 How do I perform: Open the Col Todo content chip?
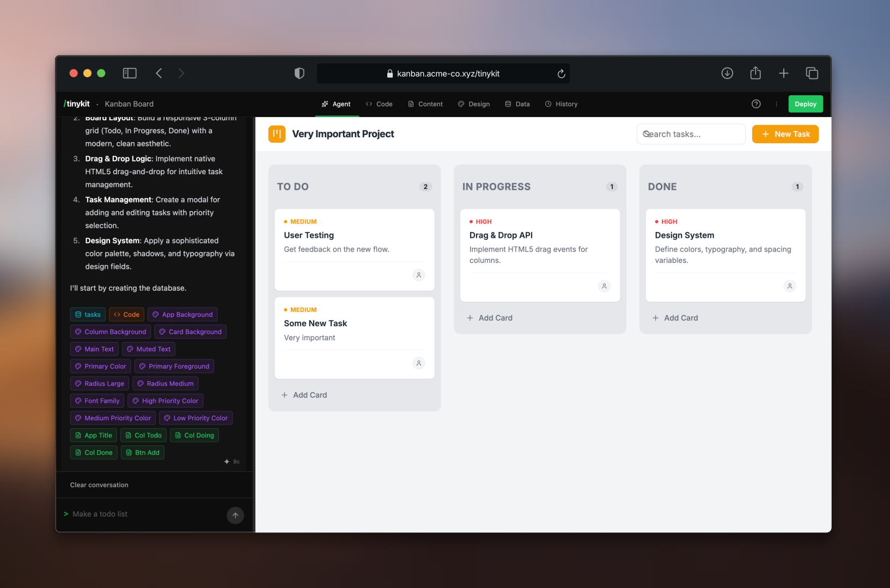click(143, 435)
